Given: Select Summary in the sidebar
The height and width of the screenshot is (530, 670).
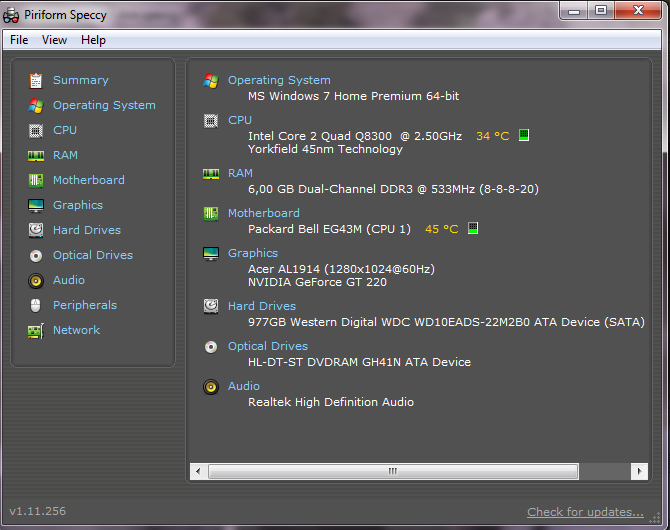Looking at the screenshot, I should point(81,80).
